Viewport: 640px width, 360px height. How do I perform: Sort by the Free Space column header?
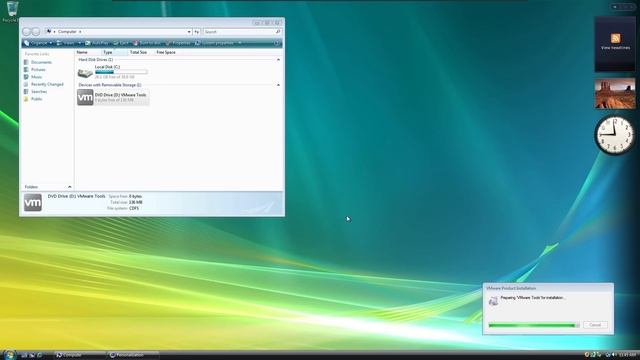pos(167,52)
